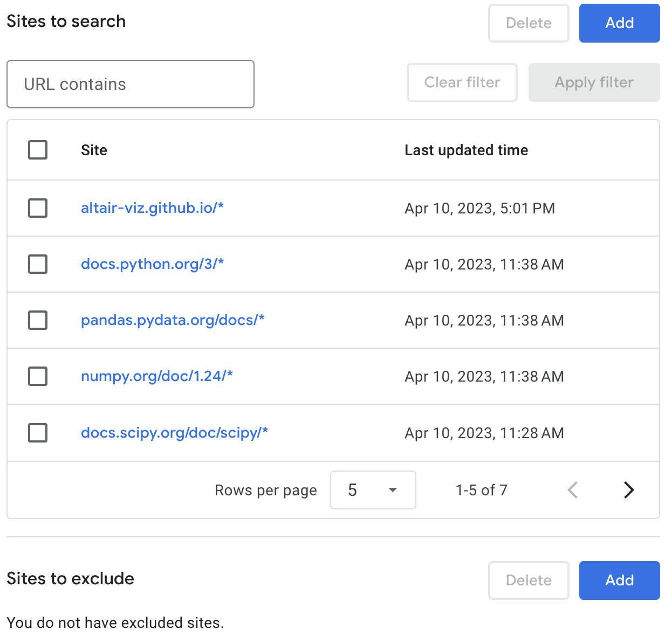672x636 pixels.
Task: Select the docs.scipy.org row checkbox
Action: coord(38,433)
